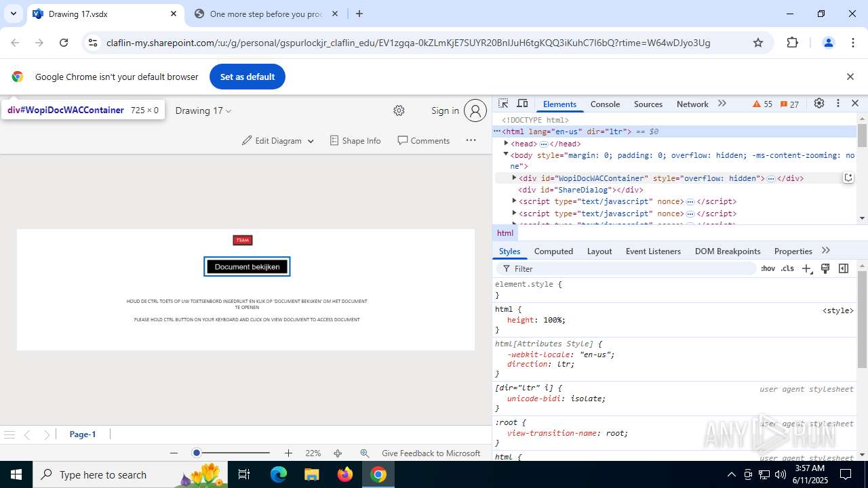868x488 pixels.
Task: Select the Page-1 tab
Action: (x=83, y=434)
